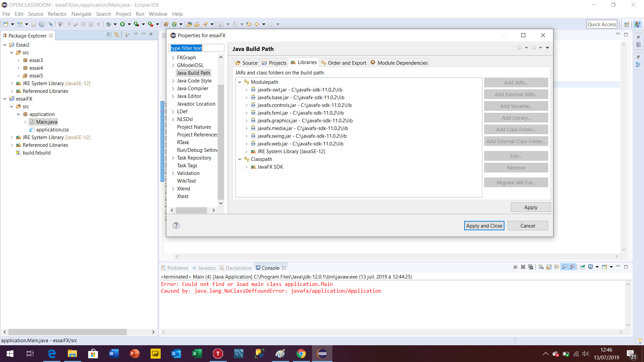Toggle console Word Wrap
This screenshot has height=362, width=644.
pyautogui.click(x=557, y=267)
